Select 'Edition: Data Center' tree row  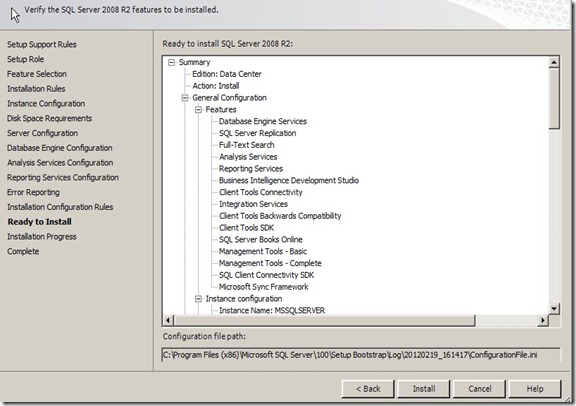227,74
